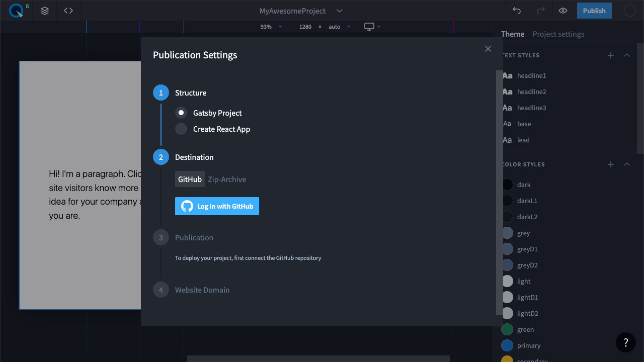Image resolution: width=644 pixels, height=362 pixels.
Task: Click the undo arrow icon
Action: tap(517, 11)
